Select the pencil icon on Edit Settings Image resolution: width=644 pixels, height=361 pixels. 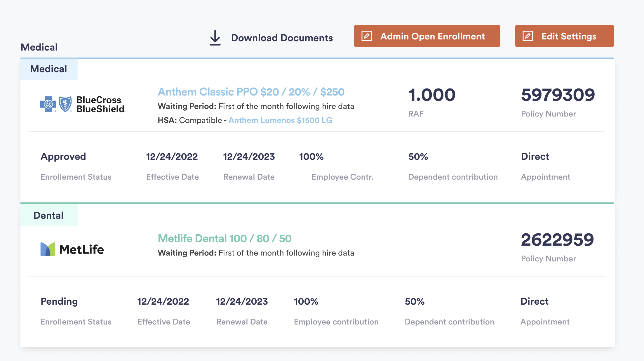coord(527,36)
